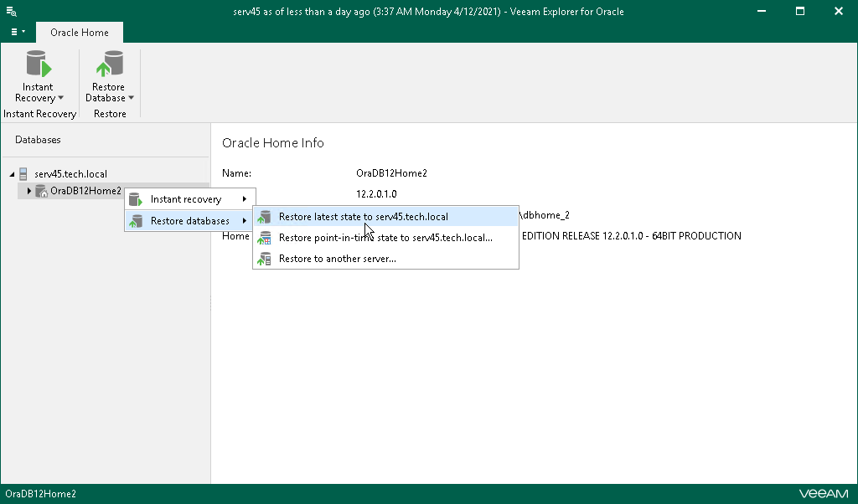Choose Restore latest state to serv45.tech.local
Viewport: 858px width, 504px height.
click(x=363, y=217)
